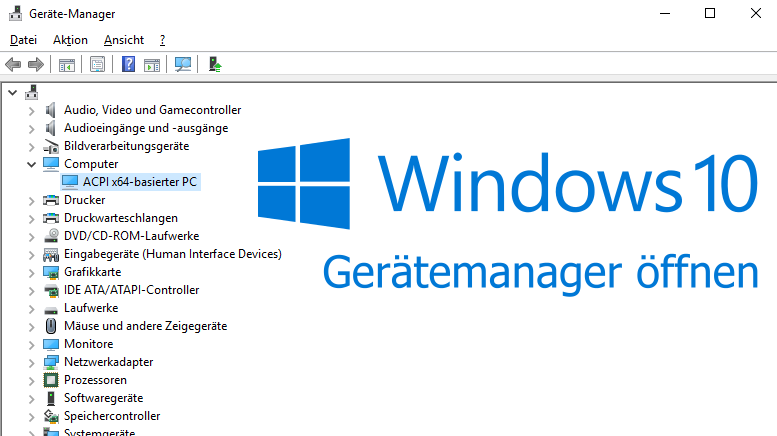Expand the Druckwarteschlangen category
The height and width of the screenshot is (436, 777).
[32, 218]
